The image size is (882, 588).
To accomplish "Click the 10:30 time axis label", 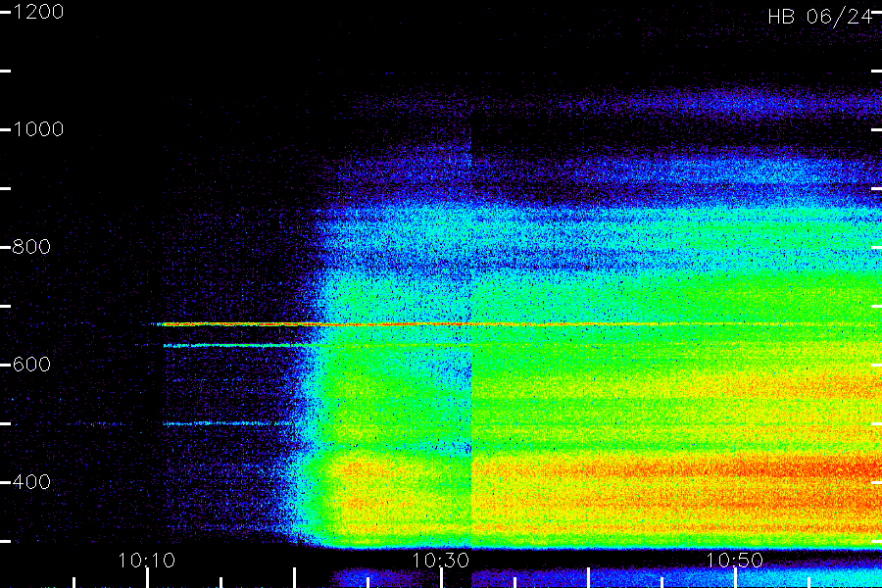I will pyautogui.click(x=440, y=560).
